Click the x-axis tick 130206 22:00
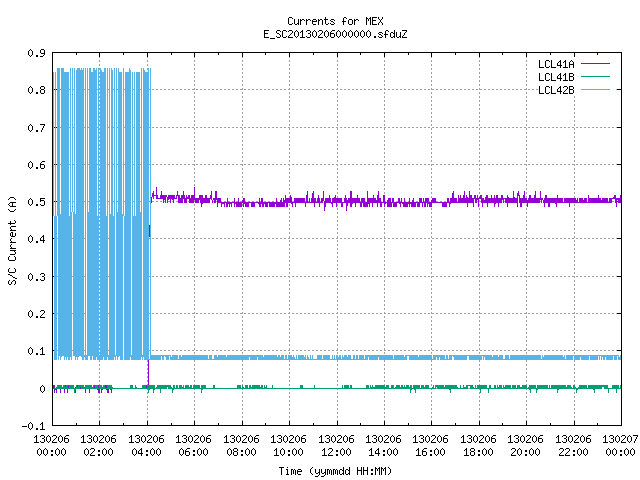The height and width of the screenshot is (480, 640). [573, 445]
